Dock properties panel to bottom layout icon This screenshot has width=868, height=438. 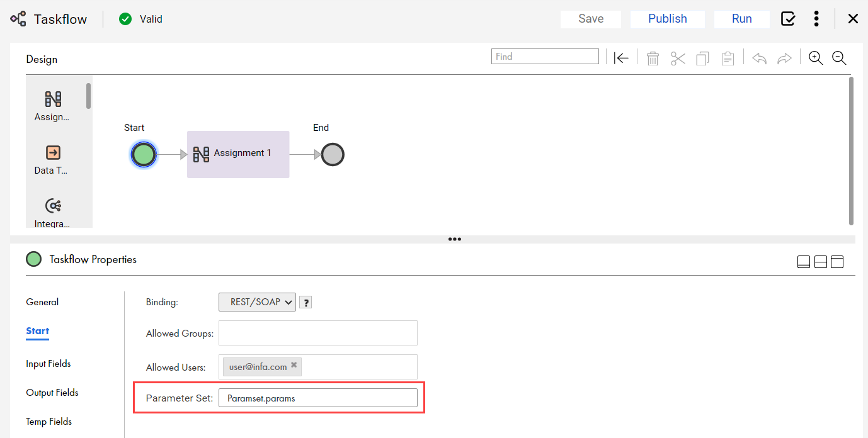click(x=804, y=262)
